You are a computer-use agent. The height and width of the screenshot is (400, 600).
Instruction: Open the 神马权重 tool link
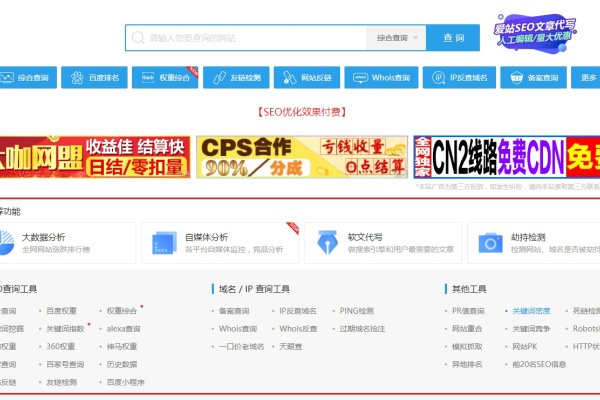pyautogui.click(x=122, y=346)
